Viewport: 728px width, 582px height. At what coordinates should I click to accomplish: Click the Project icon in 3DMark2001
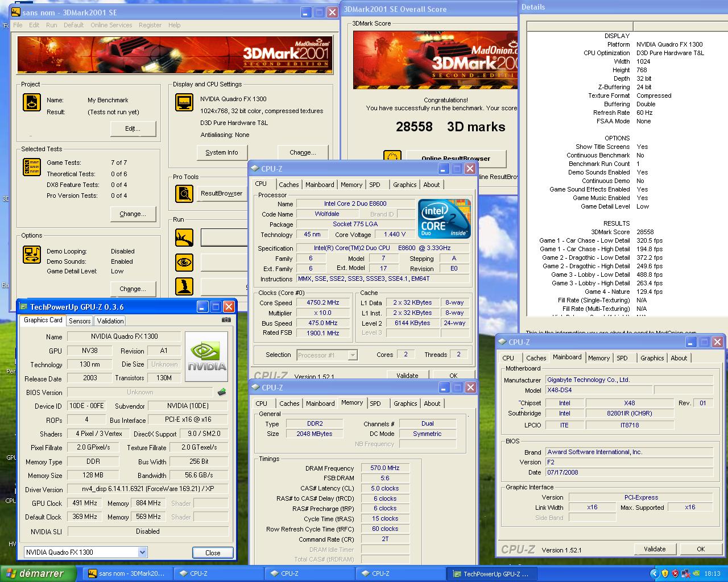pos(32,102)
